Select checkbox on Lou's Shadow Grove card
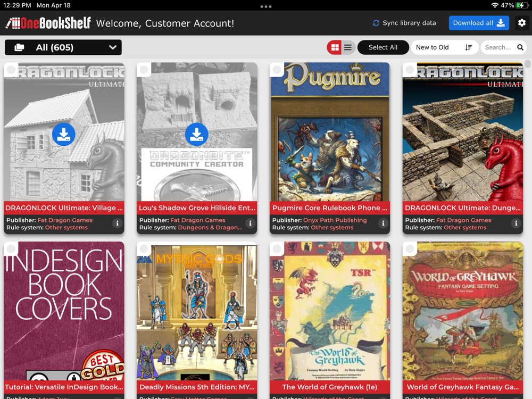Image resolution: width=532 pixels, height=399 pixels. click(144, 70)
